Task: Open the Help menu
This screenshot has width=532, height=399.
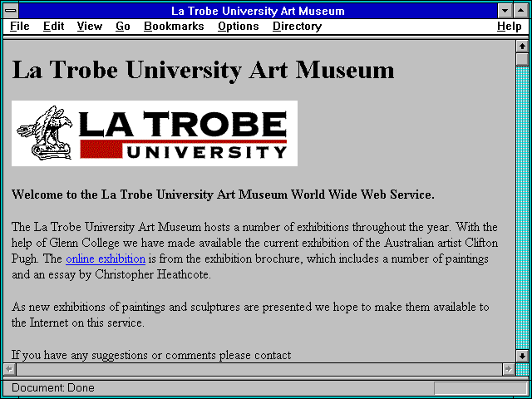Action: coord(510,27)
